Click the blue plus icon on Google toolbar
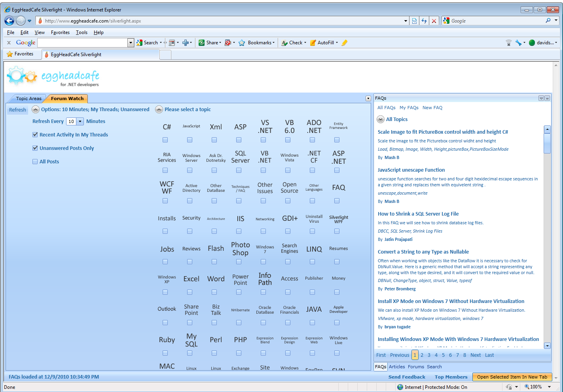This screenshot has height=392, width=563. point(185,43)
